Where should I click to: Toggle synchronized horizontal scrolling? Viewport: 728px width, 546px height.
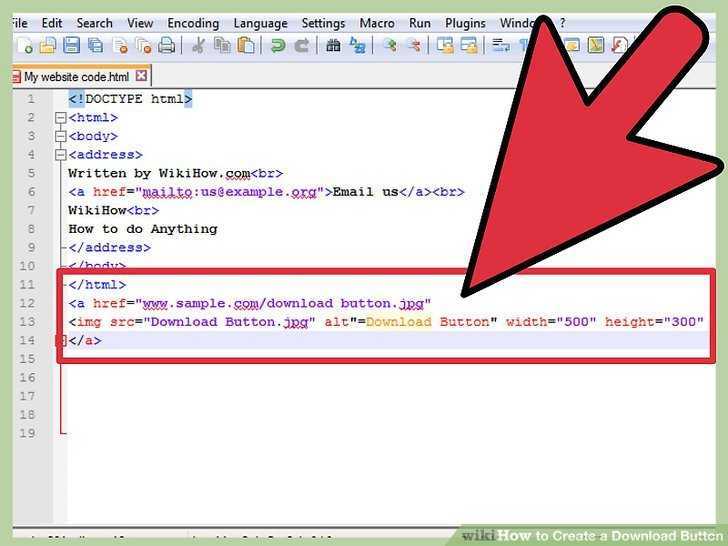(469, 46)
